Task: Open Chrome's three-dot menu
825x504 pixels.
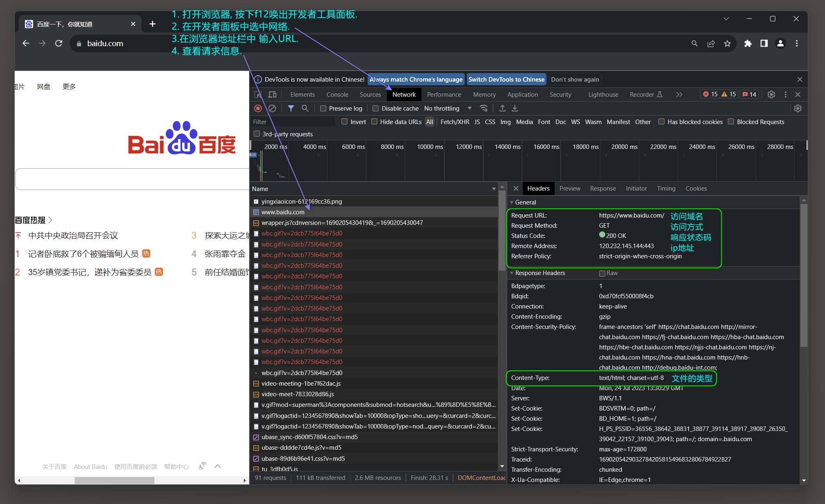Action: (x=796, y=43)
